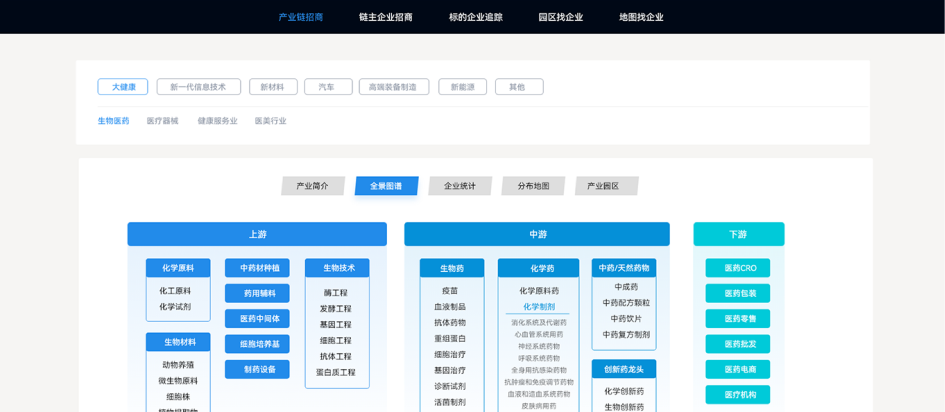
Task: Click the 药用辅料 upstream node
Action: pyautogui.click(x=257, y=293)
